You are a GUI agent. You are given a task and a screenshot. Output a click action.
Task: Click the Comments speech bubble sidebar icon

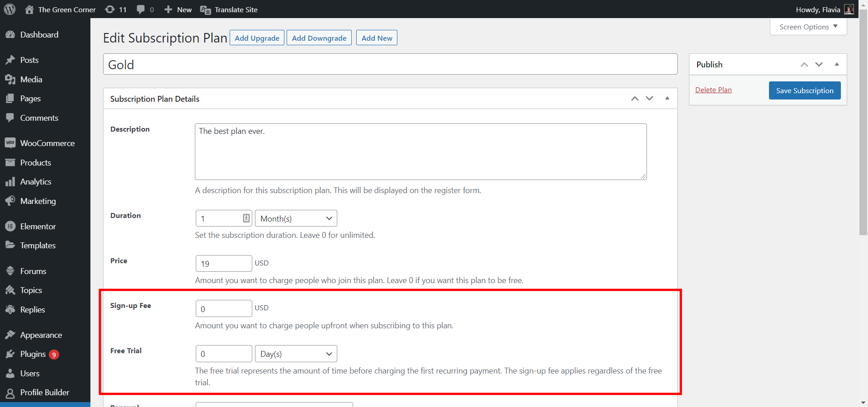tap(10, 118)
